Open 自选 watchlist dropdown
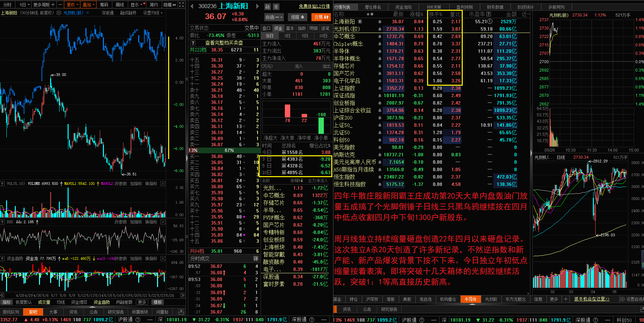 coord(274,17)
